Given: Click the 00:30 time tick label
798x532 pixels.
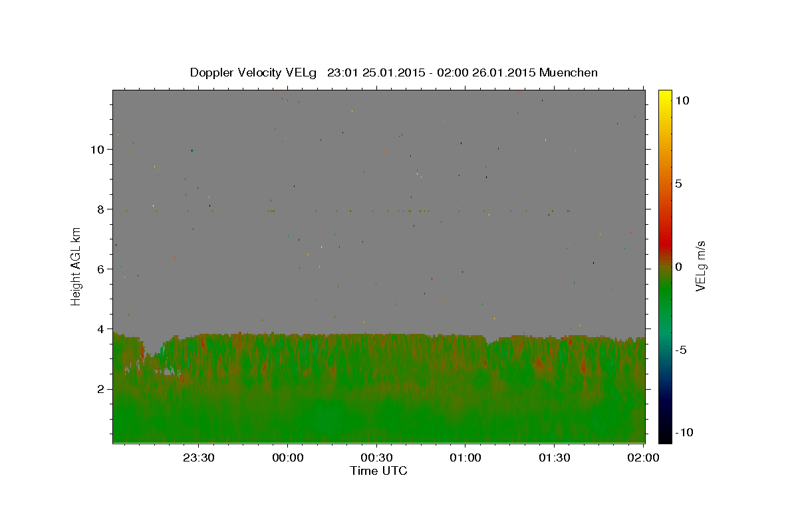Looking at the screenshot, I should 376,458.
